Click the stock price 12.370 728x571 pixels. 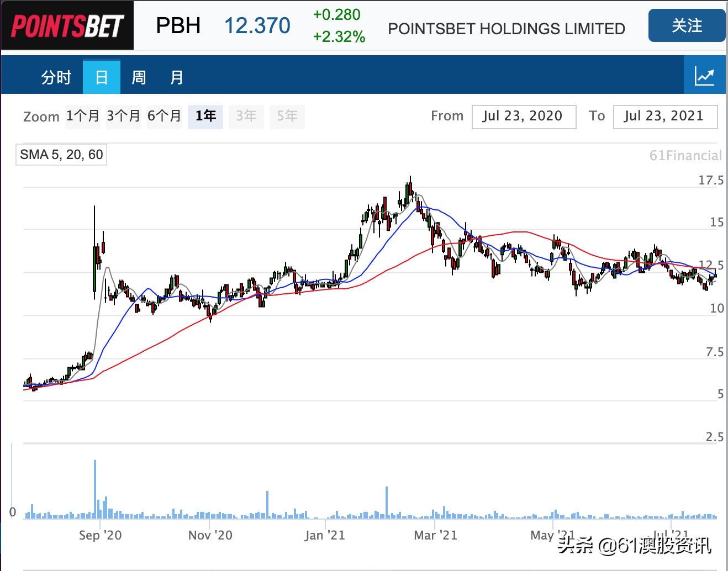point(257,25)
